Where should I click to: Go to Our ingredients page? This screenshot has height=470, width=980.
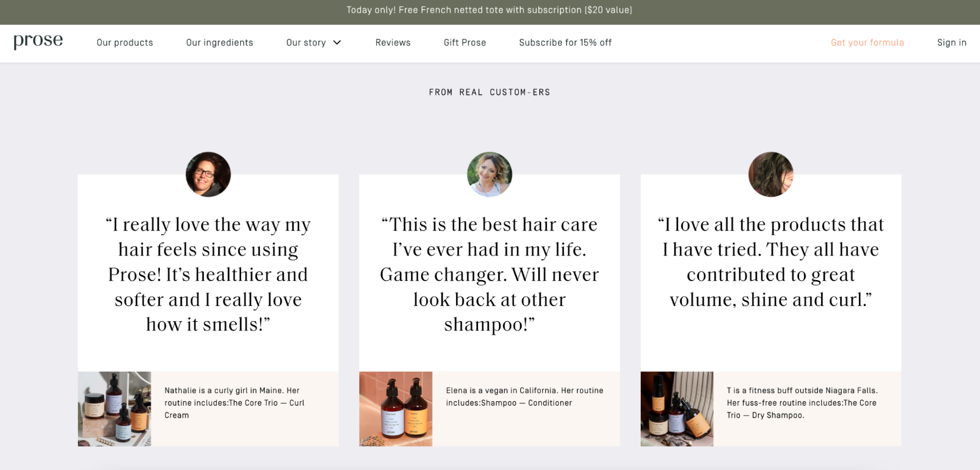(220, 43)
